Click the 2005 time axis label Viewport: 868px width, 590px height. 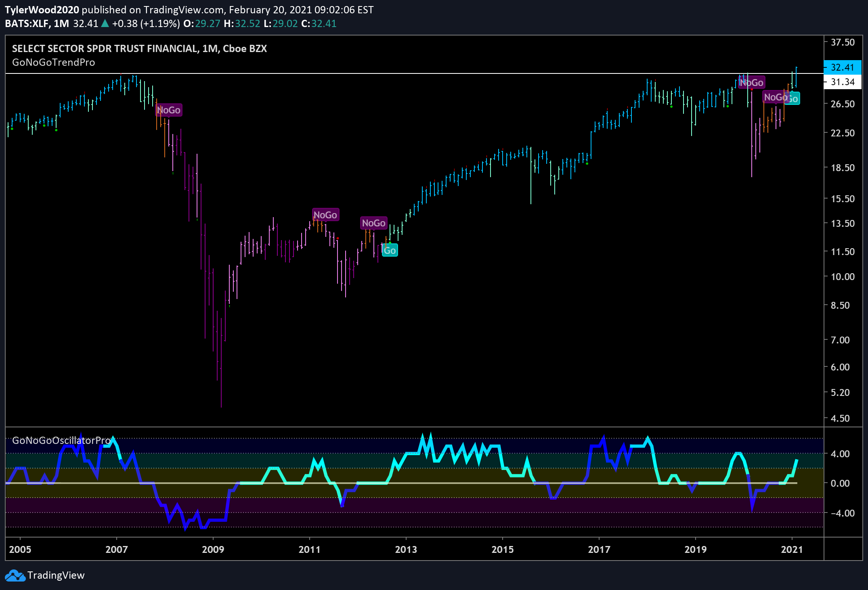20,549
